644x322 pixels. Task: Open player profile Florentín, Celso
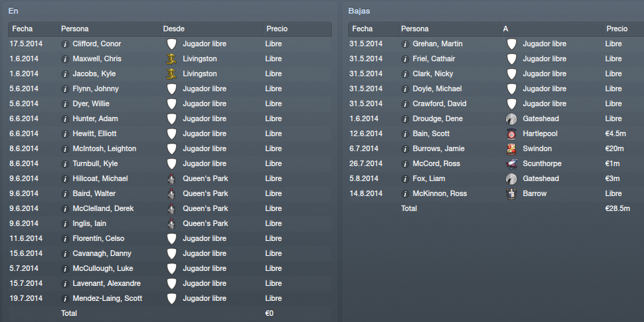(99, 238)
